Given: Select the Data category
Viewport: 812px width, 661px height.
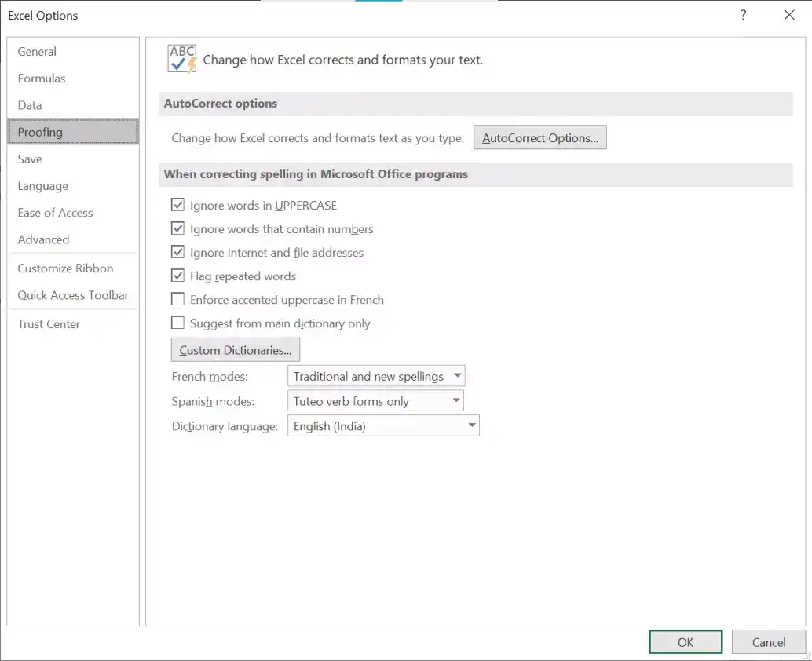Looking at the screenshot, I should coord(73,106).
